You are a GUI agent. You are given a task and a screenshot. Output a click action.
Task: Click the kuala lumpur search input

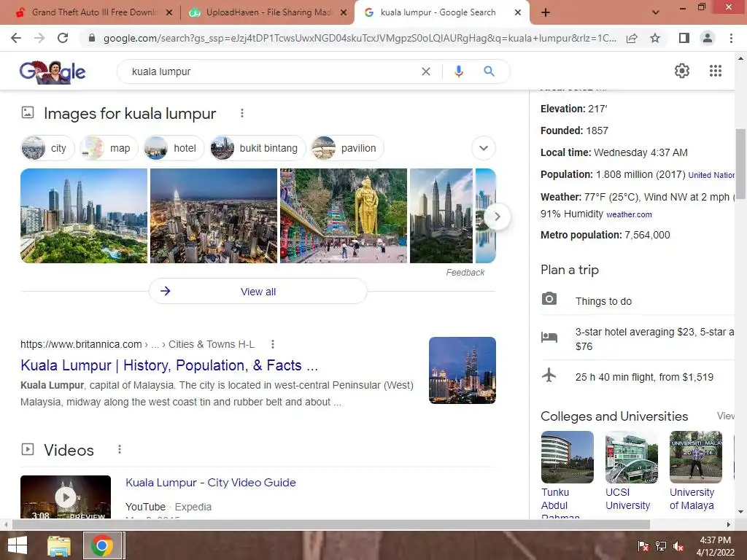[271, 71]
